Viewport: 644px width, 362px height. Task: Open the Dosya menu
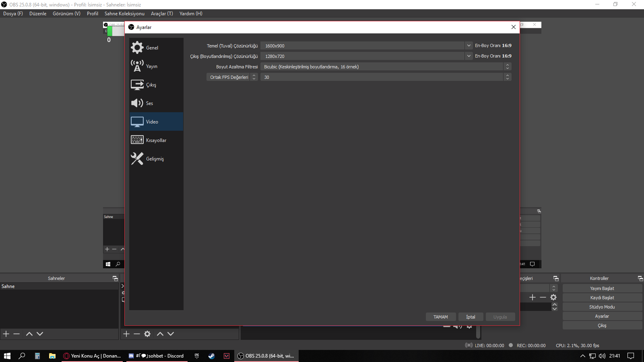tap(13, 14)
